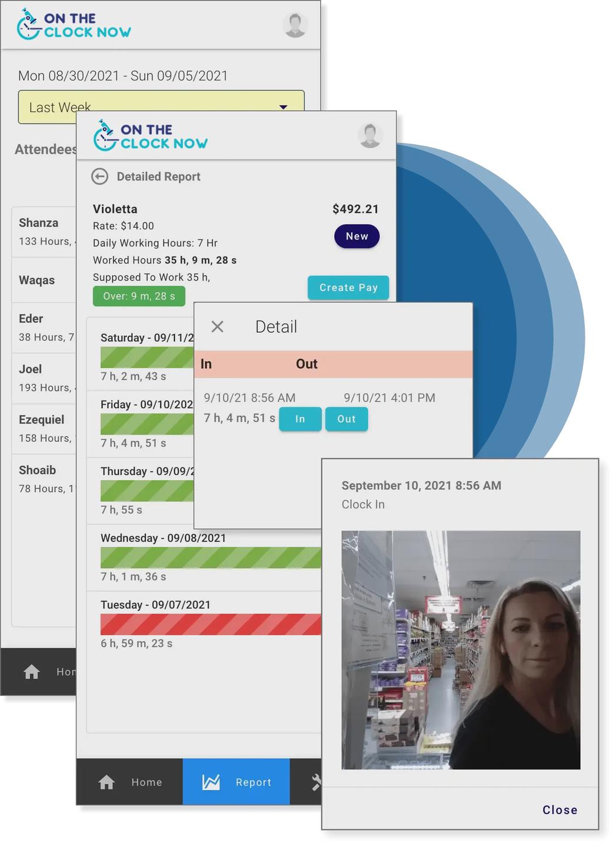Click the Wednesday 09/08/2021 green hours bar

(x=211, y=558)
